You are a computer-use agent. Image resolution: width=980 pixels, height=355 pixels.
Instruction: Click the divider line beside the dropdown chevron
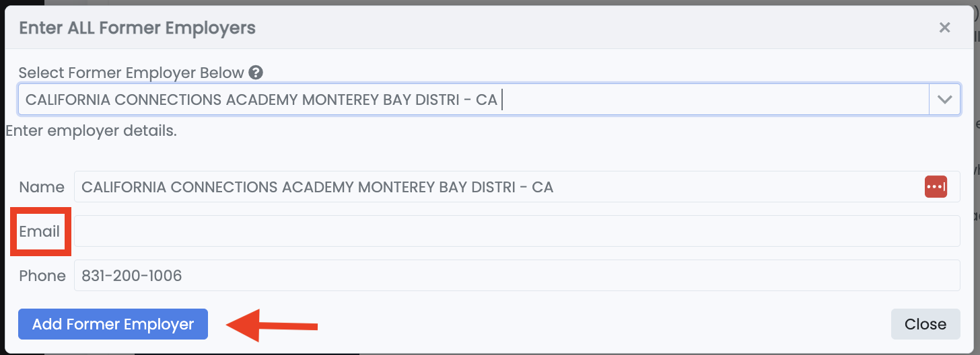click(x=930, y=100)
